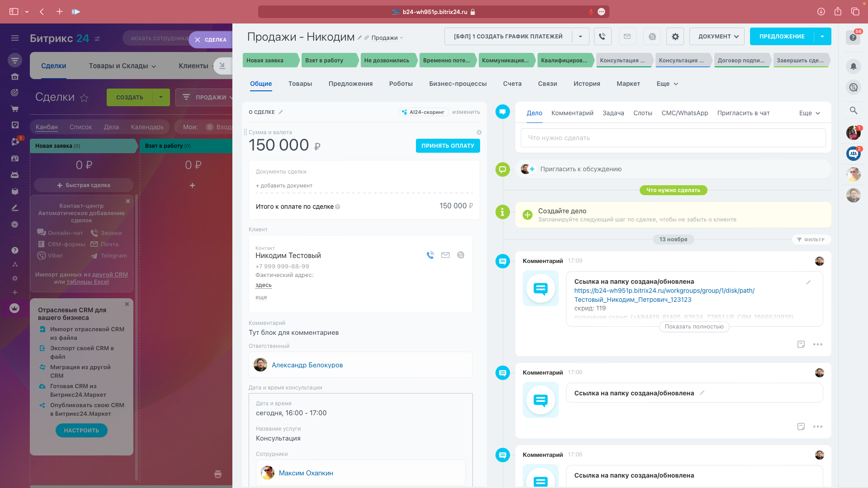Screen dimensions: 868x488
Task: Switch to the История tab
Action: 586,84
